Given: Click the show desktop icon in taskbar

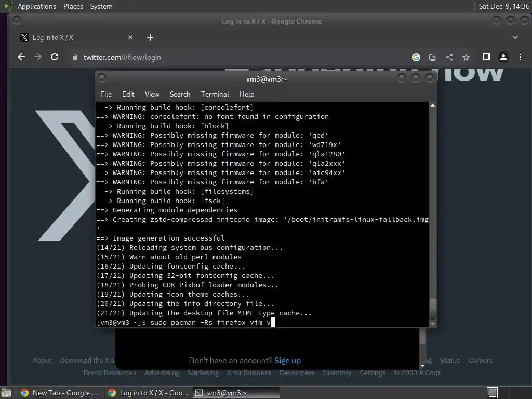Looking at the screenshot, I should pos(6,393).
